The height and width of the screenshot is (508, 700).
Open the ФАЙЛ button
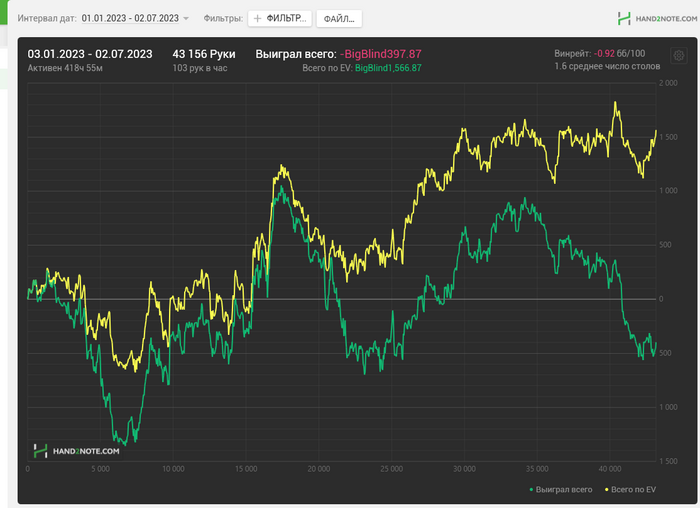339,19
